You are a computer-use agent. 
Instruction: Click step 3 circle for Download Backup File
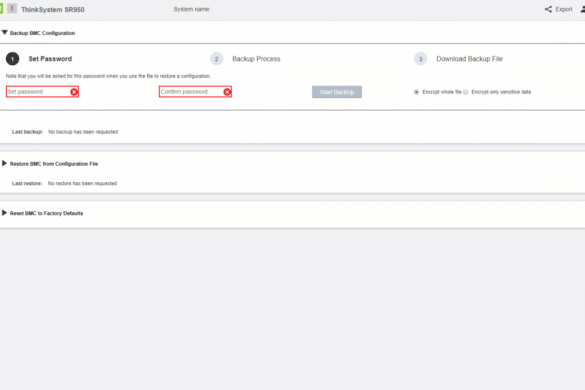coord(420,59)
